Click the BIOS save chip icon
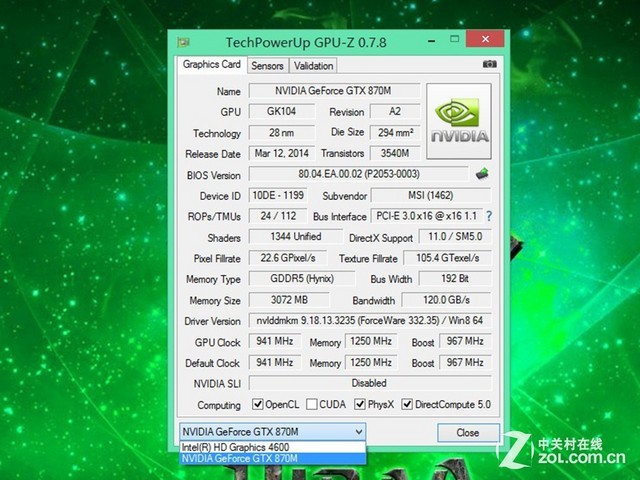640x480 pixels. 482,174
